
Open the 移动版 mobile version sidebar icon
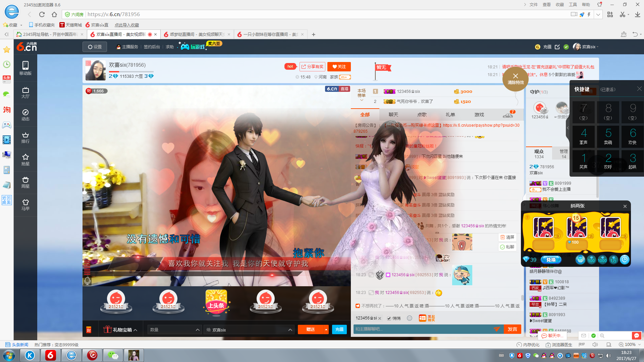coord(25,68)
